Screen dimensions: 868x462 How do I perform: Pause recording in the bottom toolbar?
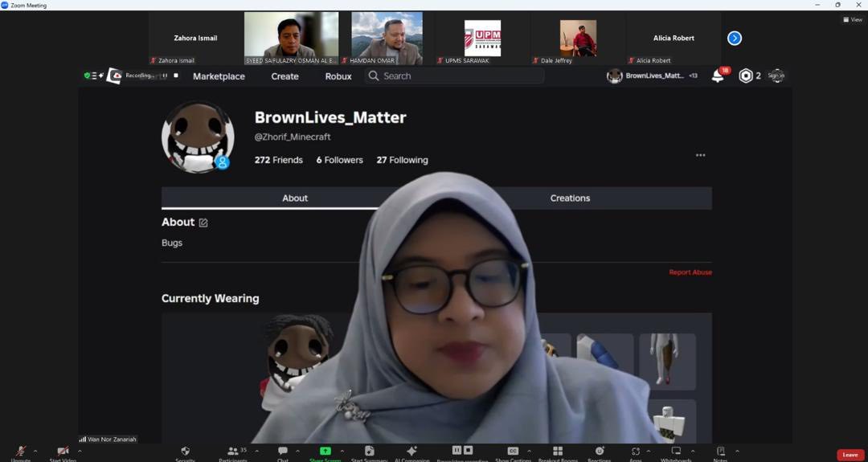click(x=457, y=450)
